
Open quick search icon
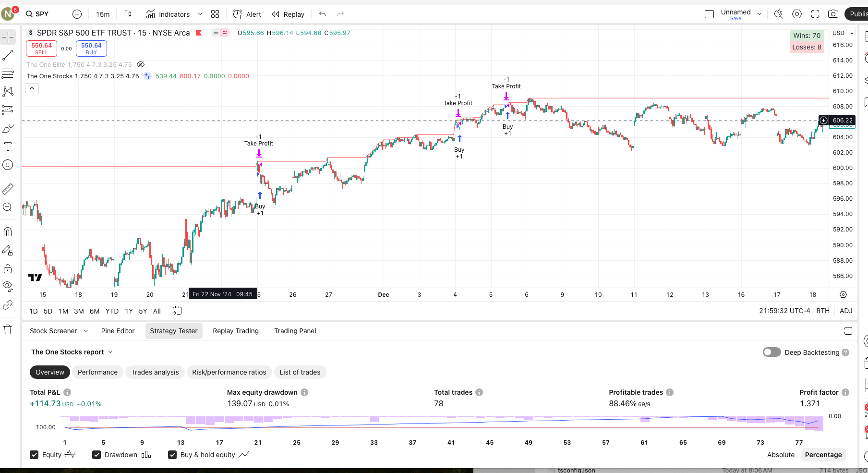click(779, 14)
